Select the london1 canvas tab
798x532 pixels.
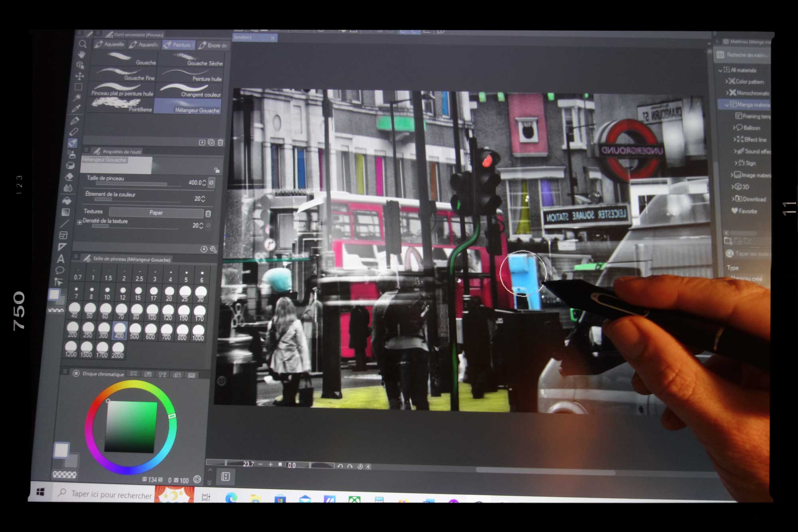(x=255, y=38)
